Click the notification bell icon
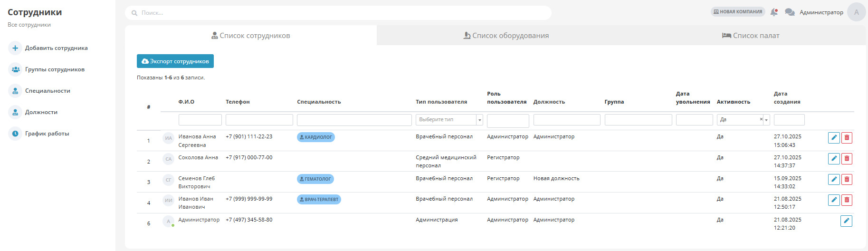The height and width of the screenshot is (251, 868). tap(774, 12)
